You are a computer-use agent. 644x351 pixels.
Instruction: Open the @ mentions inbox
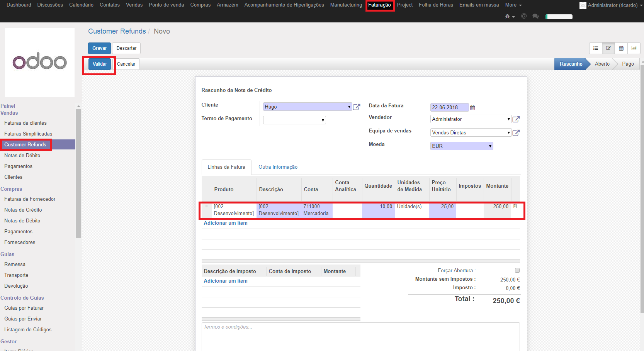tap(524, 17)
